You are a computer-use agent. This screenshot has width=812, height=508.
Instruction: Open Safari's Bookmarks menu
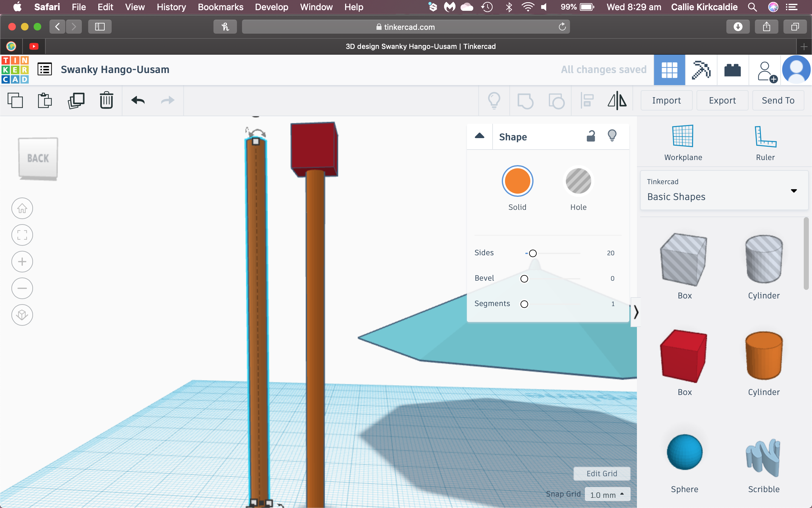pos(220,7)
